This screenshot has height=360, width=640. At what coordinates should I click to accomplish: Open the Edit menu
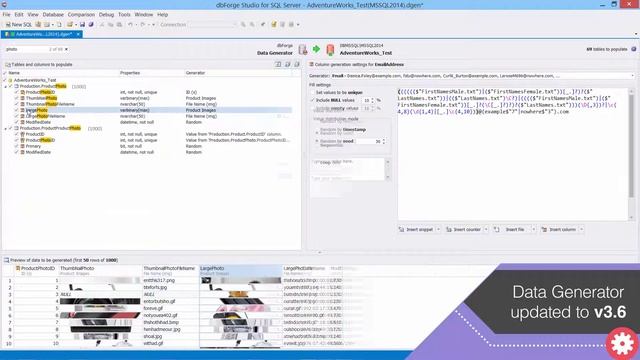[19, 15]
